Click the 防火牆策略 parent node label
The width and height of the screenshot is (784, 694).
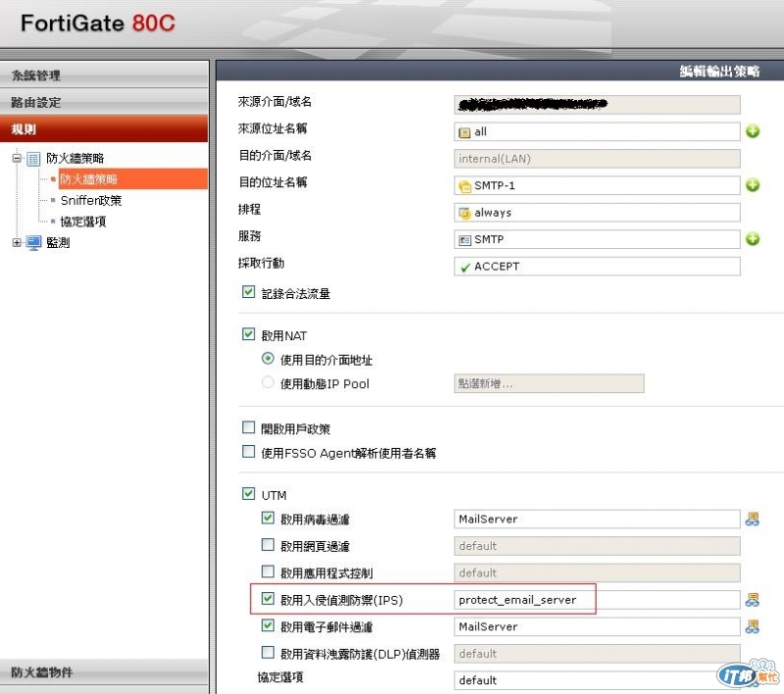tap(75, 159)
